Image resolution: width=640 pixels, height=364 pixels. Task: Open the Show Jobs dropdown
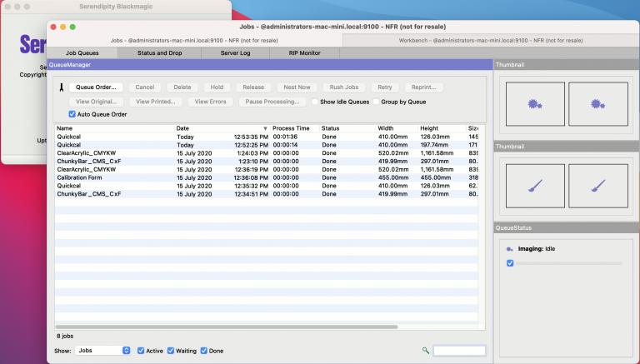tap(103, 351)
